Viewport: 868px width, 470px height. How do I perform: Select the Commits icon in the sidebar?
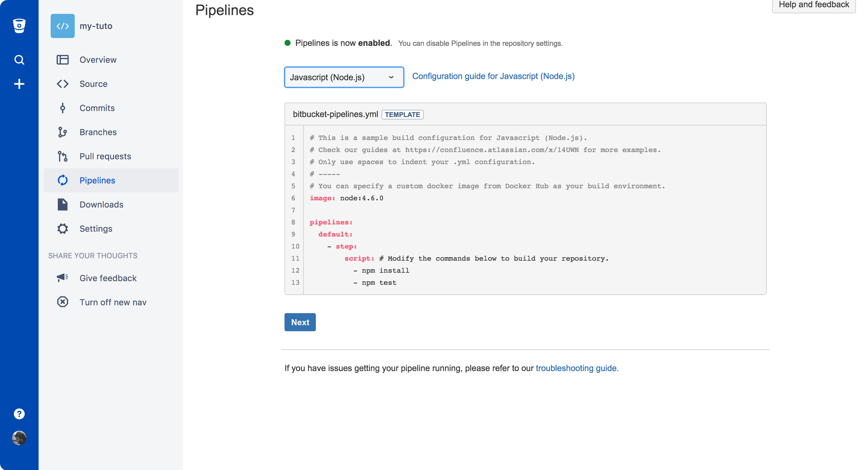[x=63, y=108]
